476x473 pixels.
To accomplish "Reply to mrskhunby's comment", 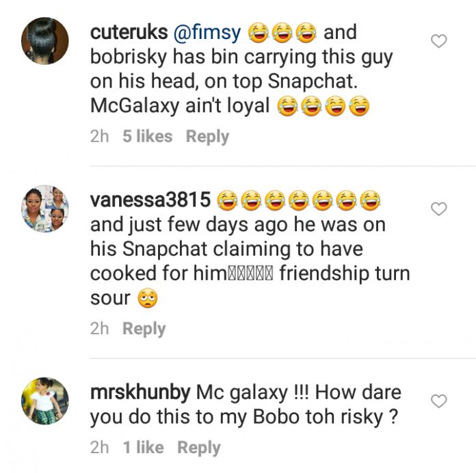I will [198, 448].
